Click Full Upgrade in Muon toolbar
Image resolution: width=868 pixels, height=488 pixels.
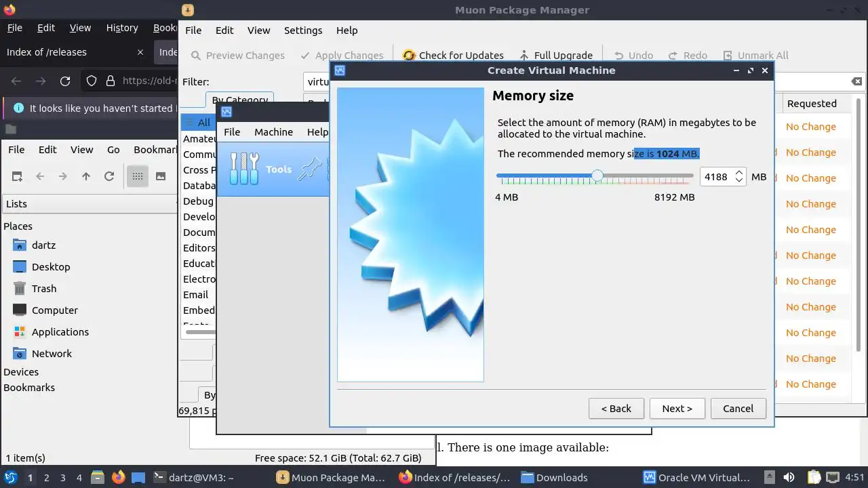coord(555,56)
